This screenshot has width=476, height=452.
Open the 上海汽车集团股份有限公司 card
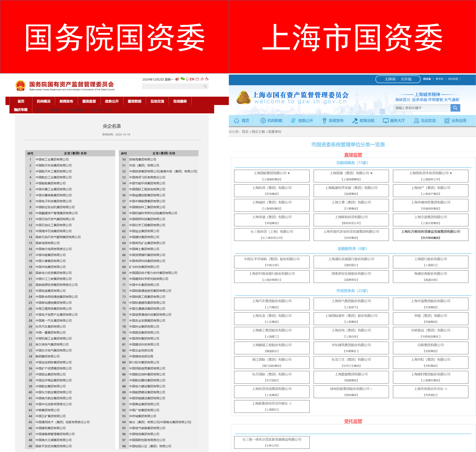pos(271,304)
